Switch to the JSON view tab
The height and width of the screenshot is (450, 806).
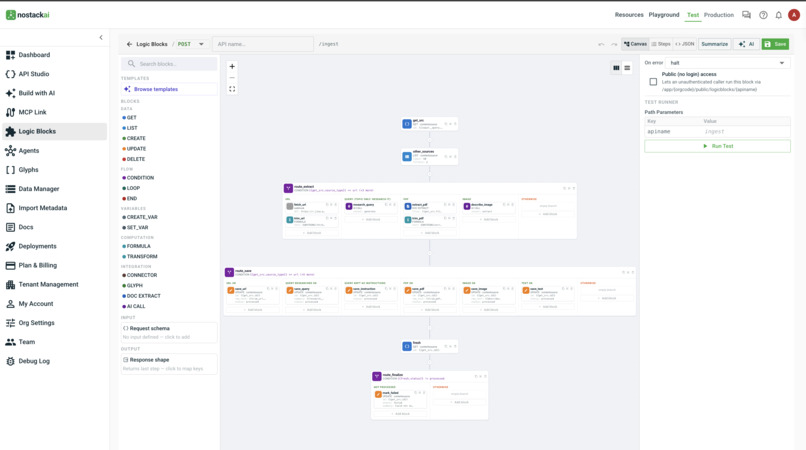[685, 44]
